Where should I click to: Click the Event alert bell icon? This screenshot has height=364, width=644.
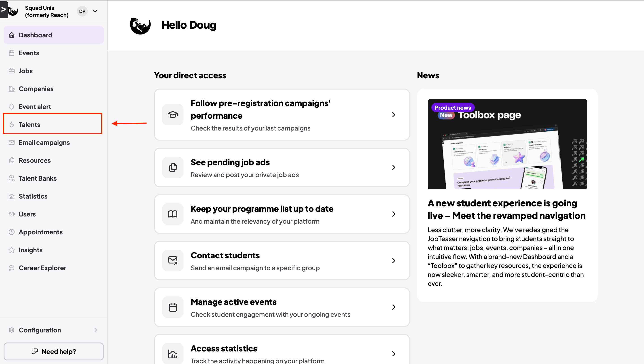point(11,107)
